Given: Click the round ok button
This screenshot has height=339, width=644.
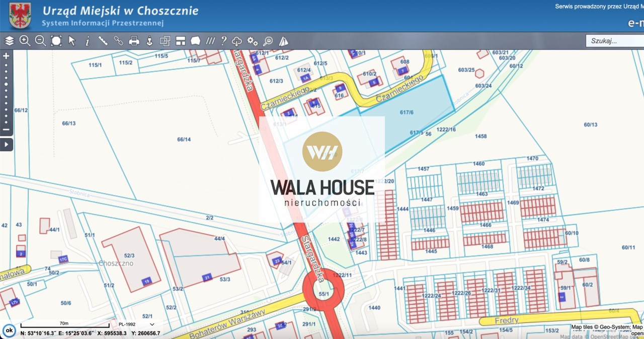Looking at the screenshot, I should [9, 330].
